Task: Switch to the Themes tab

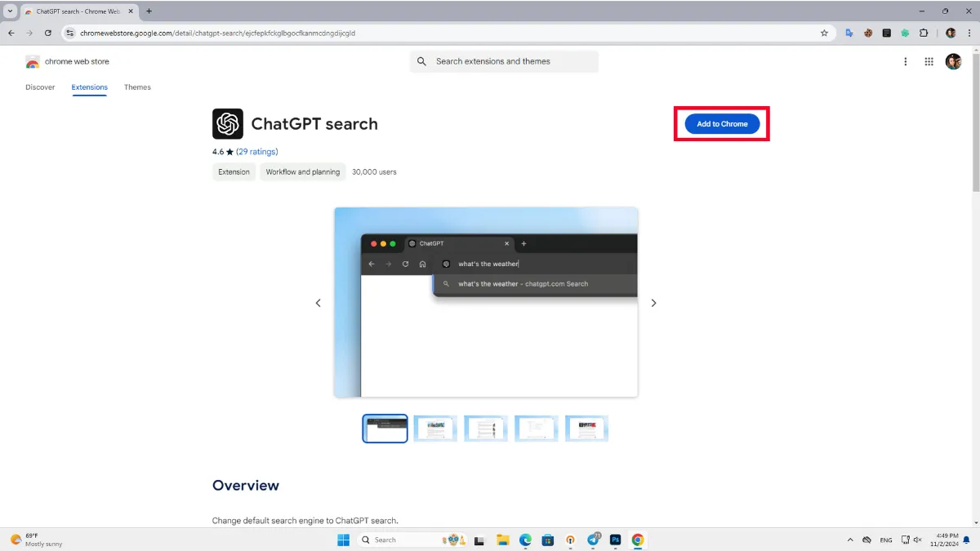Action: point(137,87)
